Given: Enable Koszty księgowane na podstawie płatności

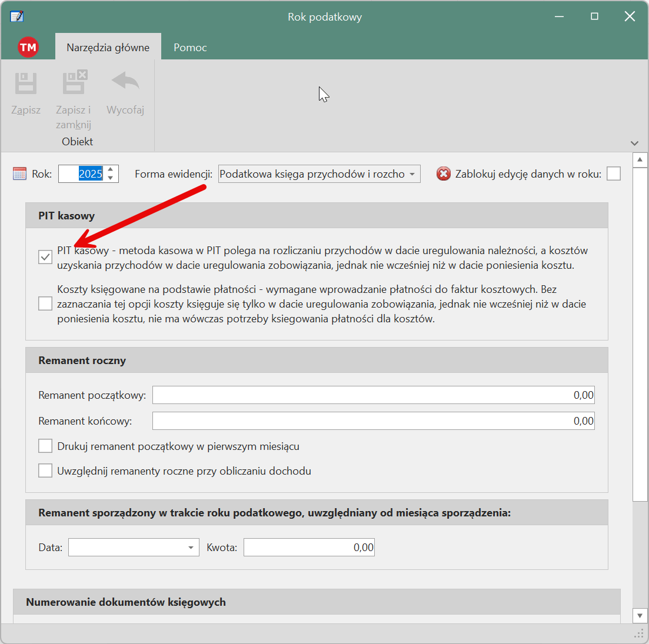Looking at the screenshot, I should 45,303.
